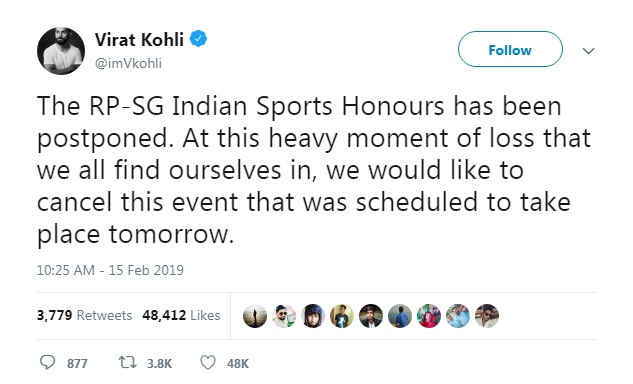Open the third liker avatar in hoodie
This screenshot has height=384, width=633.
tap(313, 316)
